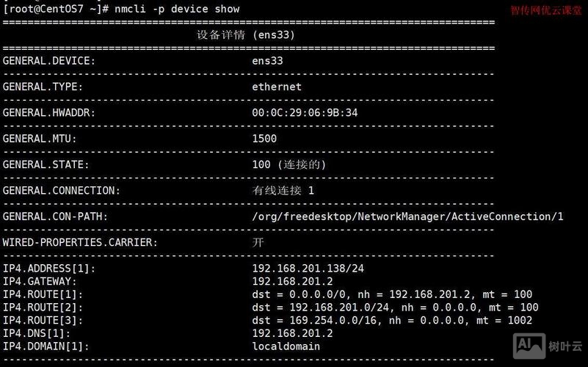Click the GENERAL.DEVICE value ens33
Screen dimensions: 588x367
point(267,61)
